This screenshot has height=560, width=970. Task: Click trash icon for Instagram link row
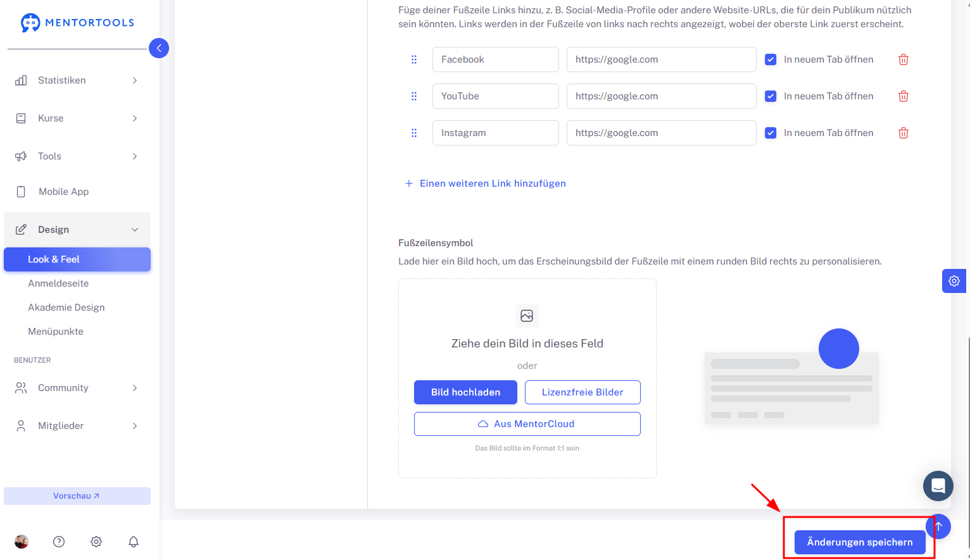(x=904, y=133)
